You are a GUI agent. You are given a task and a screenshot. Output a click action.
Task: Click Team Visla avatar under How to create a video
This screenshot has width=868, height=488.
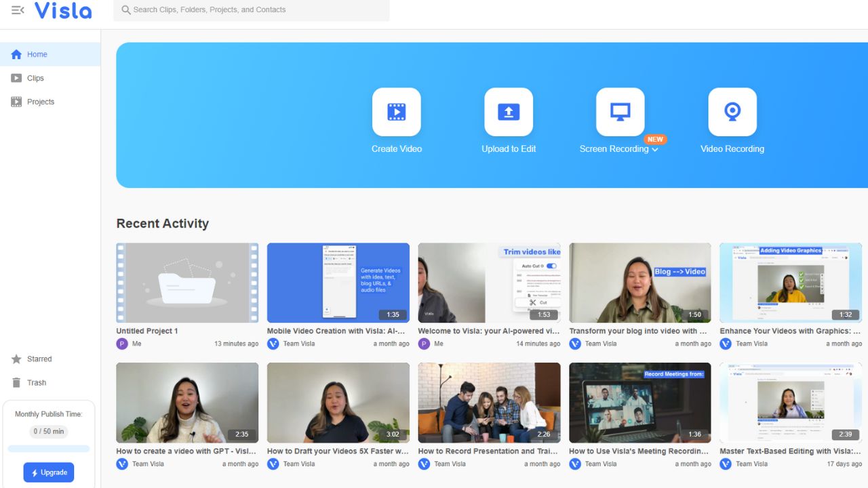click(122, 464)
